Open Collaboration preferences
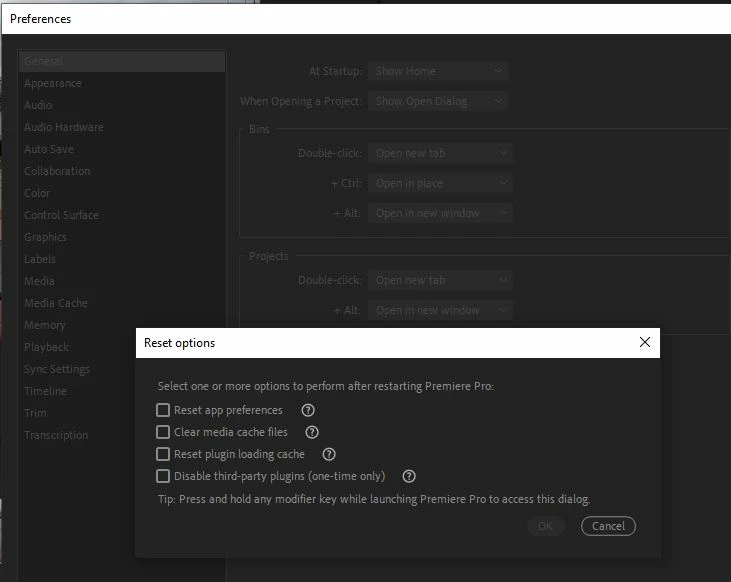The width and height of the screenshot is (731, 582). [122, 171]
